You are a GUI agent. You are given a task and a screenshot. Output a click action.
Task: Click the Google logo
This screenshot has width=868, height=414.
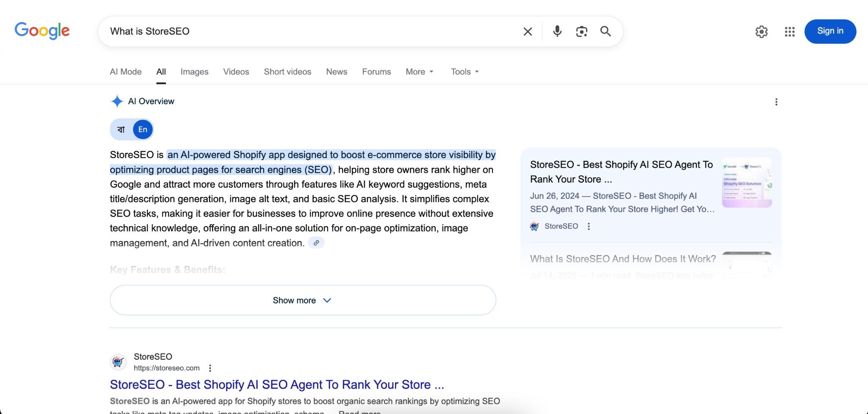click(42, 31)
